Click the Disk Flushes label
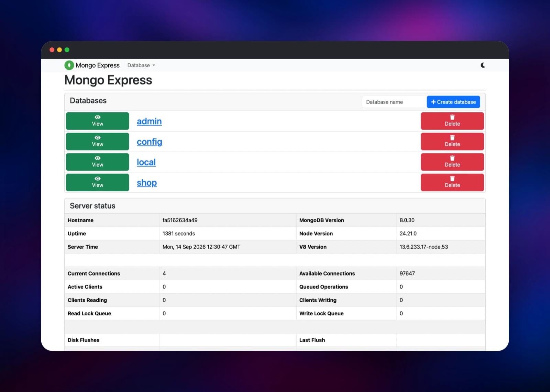This screenshot has width=550, height=392. tap(84, 340)
